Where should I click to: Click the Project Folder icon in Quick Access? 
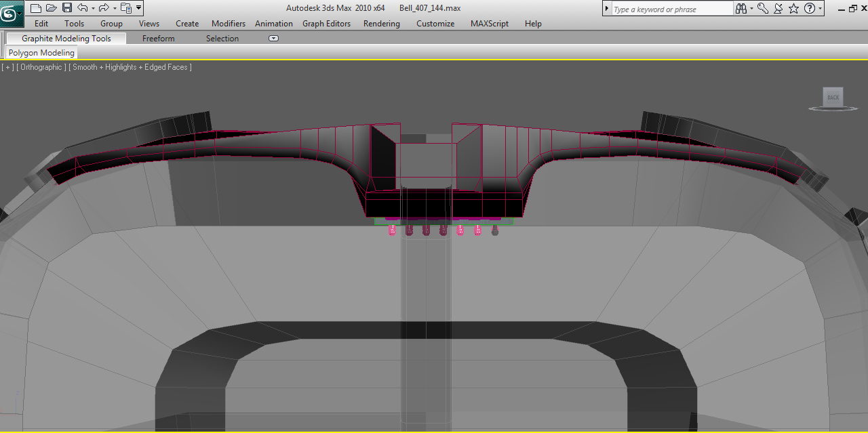(125, 8)
